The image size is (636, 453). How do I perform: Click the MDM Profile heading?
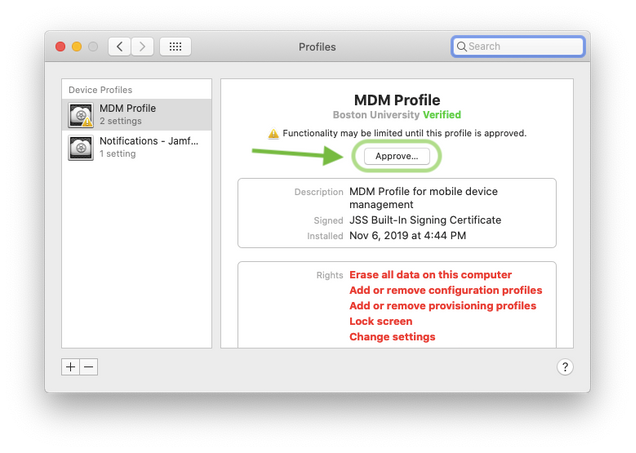pyautogui.click(x=397, y=100)
